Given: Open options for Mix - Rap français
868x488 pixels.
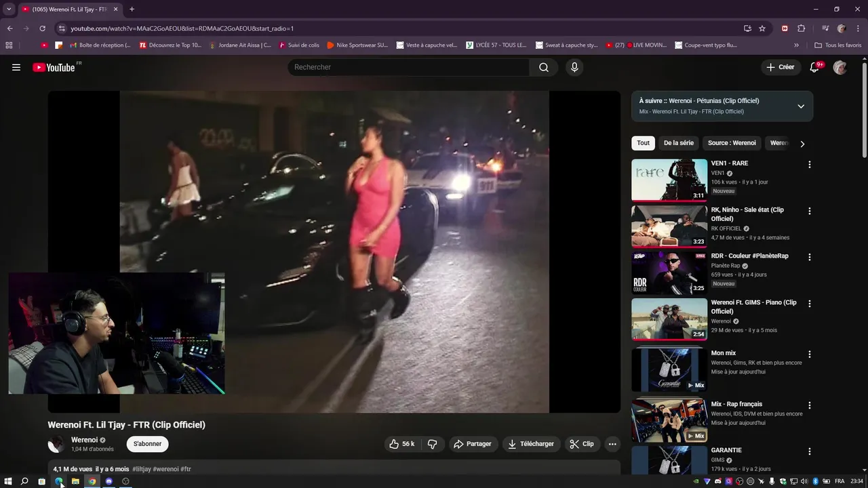Looking at the screenshot, I should pos(809,405).
